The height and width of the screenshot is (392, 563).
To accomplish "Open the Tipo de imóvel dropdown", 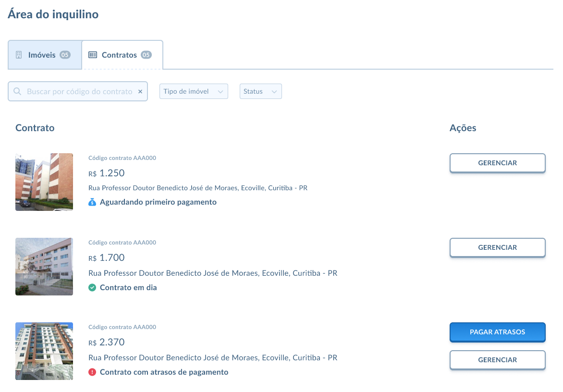I will [194, 91].
